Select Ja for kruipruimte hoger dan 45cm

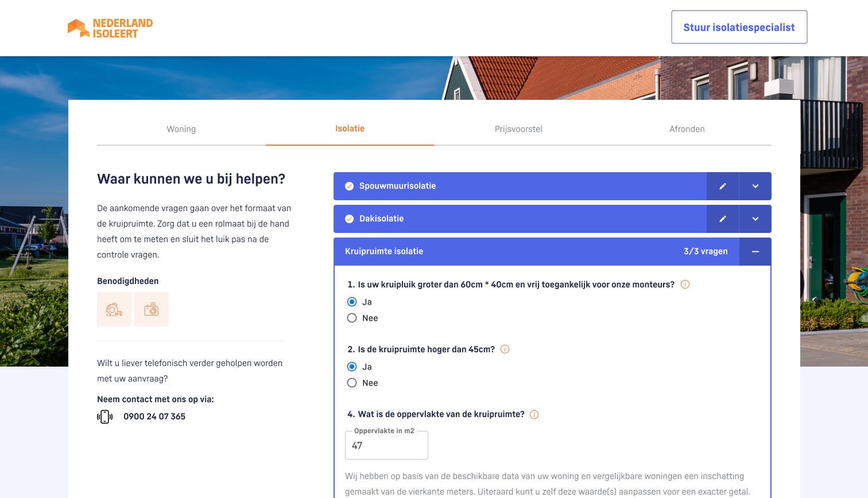click(x=352, y=367)
